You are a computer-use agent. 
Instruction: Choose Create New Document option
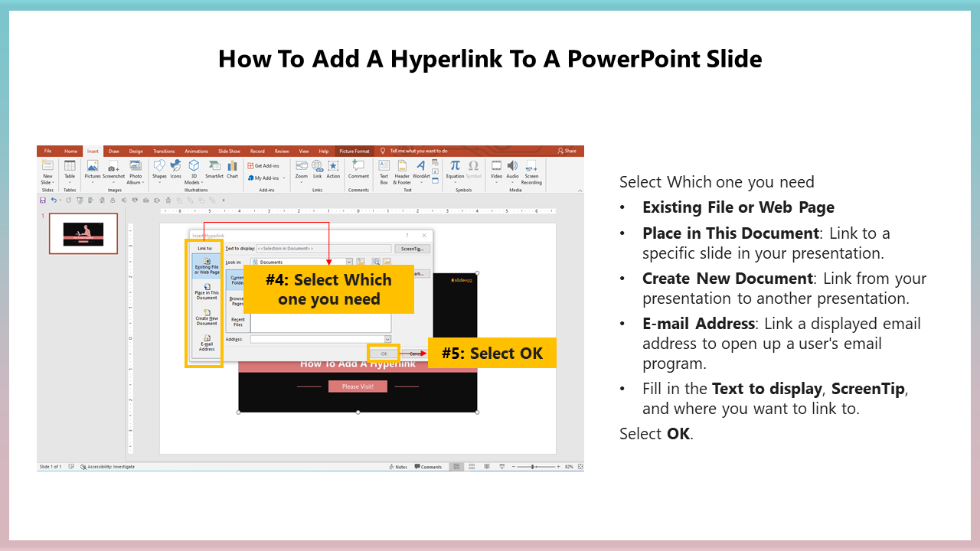(x=207, y=317)
